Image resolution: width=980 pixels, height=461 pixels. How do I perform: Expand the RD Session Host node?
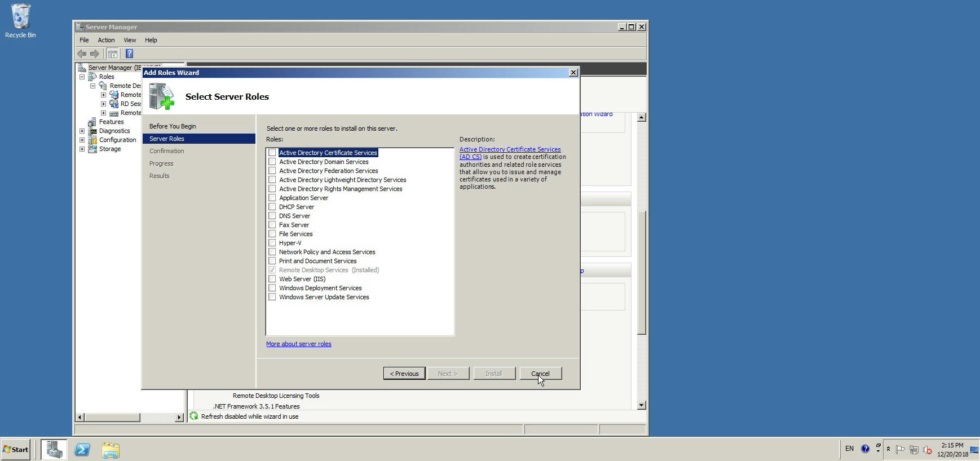(x=104, y=104)
